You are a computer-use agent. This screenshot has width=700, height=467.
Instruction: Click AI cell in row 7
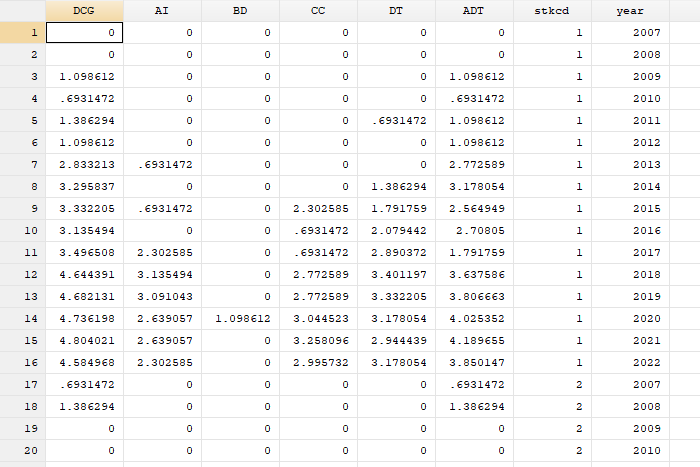162,163
